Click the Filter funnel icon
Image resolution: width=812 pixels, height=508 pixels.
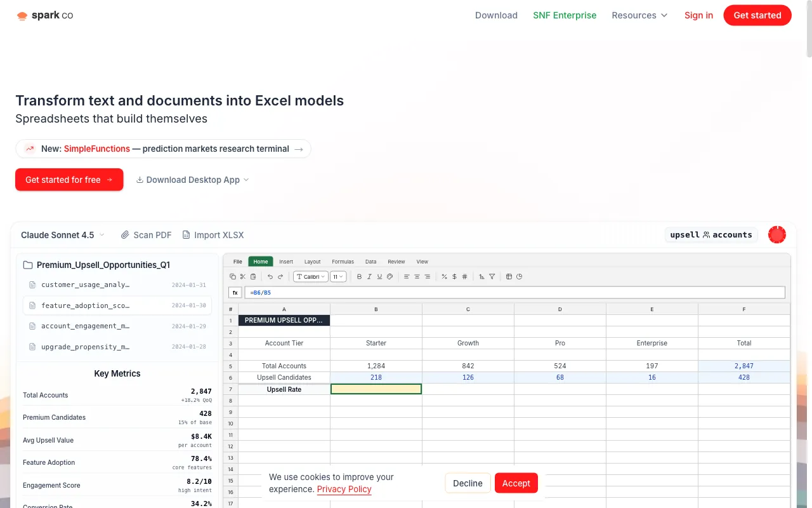(492, 276)
